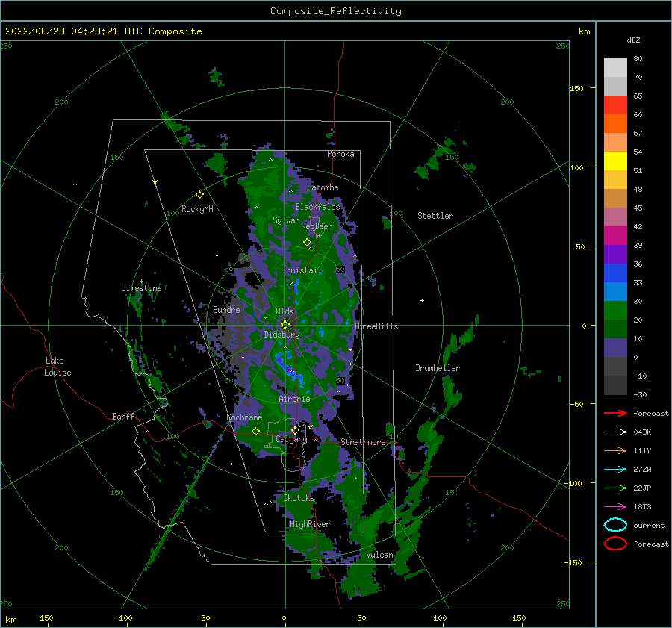Click the RedDeer city label
This screenshot has height=628, width=672.
317,226
